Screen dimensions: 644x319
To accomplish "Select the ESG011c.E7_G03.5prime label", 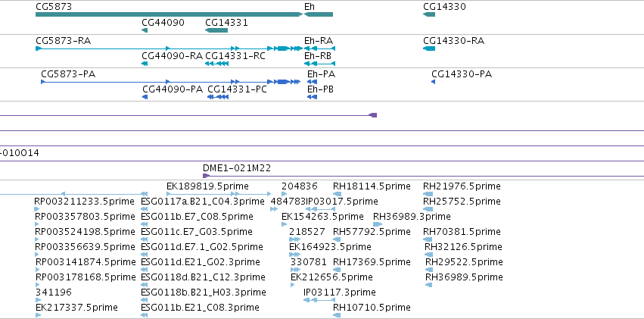I will [197, 232].
